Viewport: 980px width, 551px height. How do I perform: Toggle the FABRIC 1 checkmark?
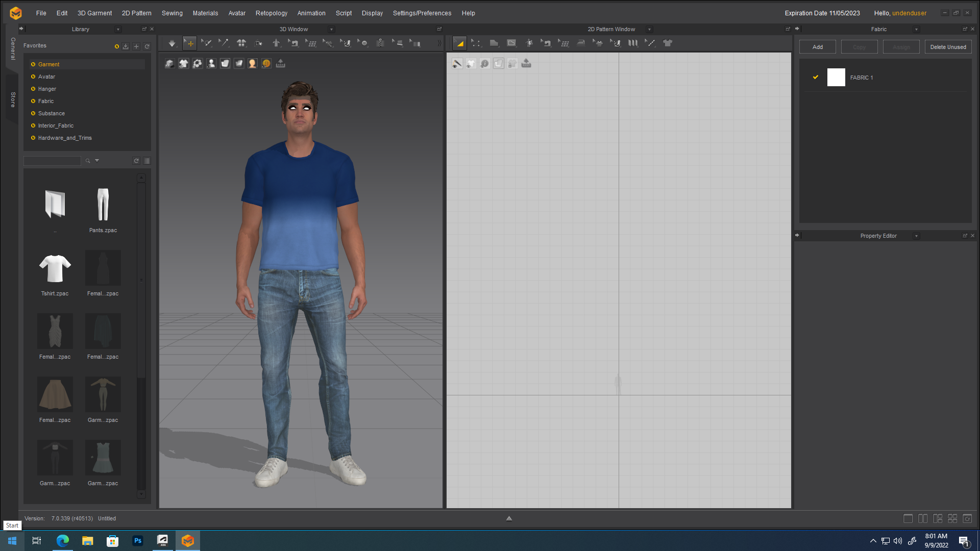coord(815,77)
